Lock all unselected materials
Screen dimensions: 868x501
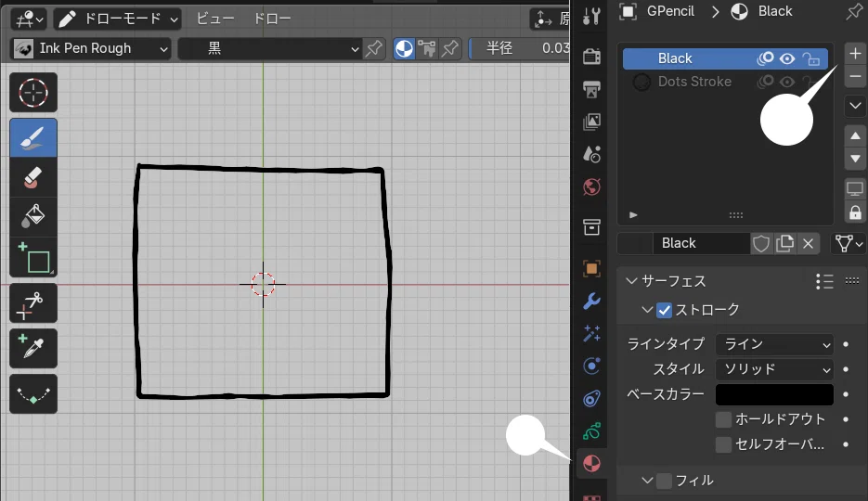(855, 212)
